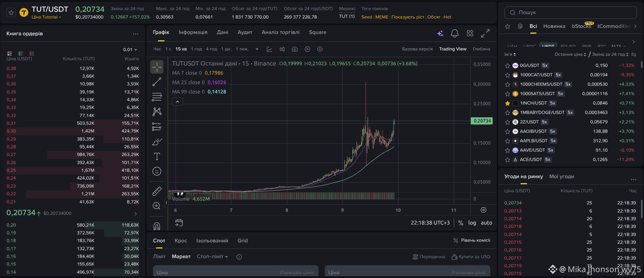Favorite the AAVE/USDT pair
The width and height of the screenshot is (644, 278).
tap(507, 150)
